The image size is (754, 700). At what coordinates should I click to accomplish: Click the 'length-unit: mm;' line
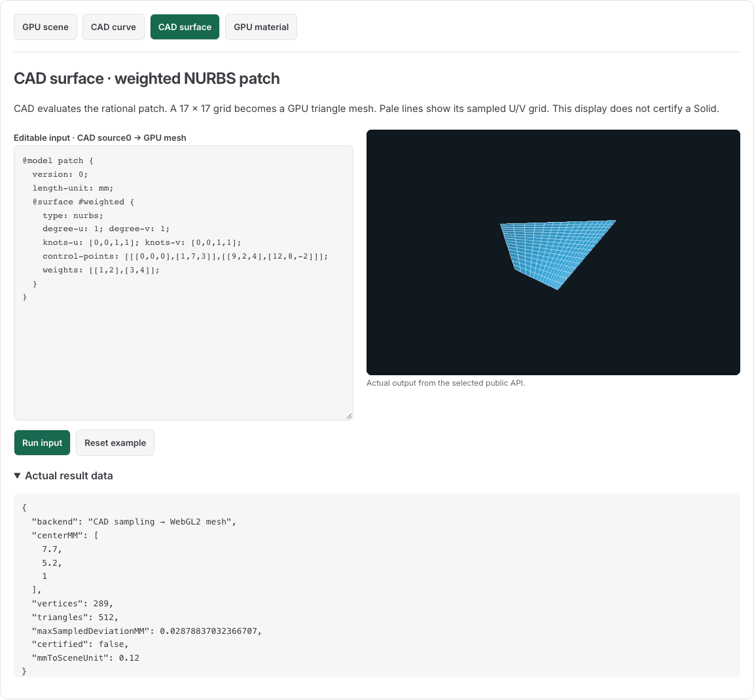click(x=73, y=188)
